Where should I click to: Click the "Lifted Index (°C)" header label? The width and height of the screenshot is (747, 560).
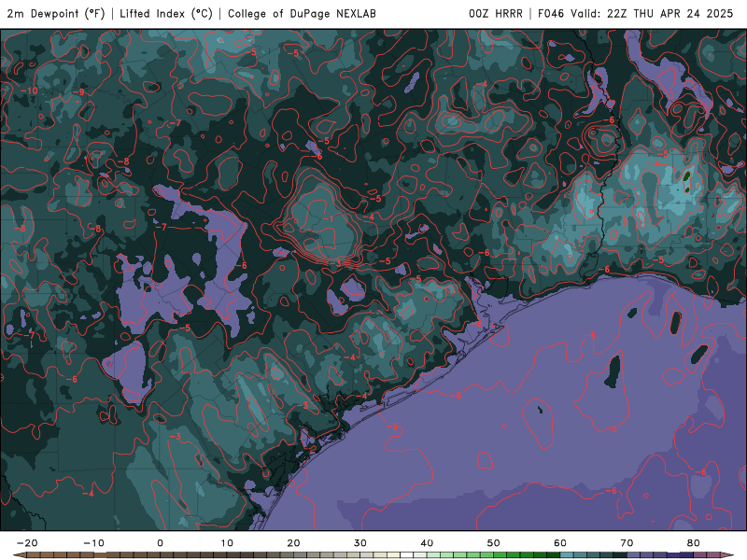tap(166, 13)
